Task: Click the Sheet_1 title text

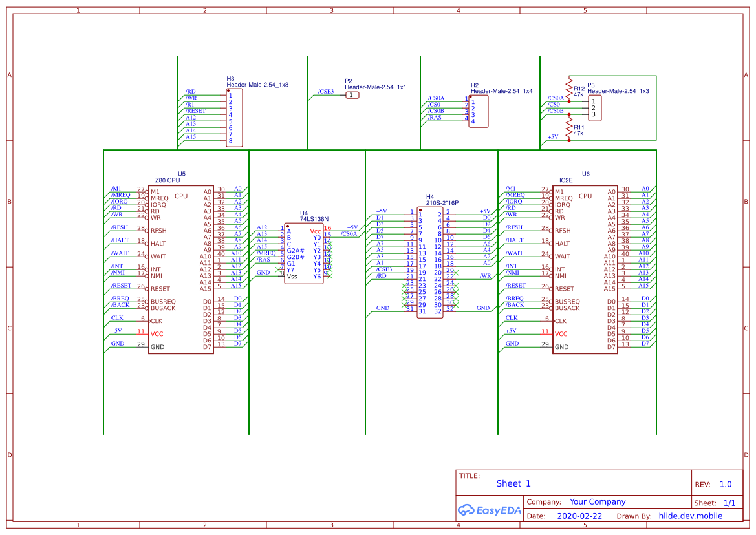Action: coord(513,483)
